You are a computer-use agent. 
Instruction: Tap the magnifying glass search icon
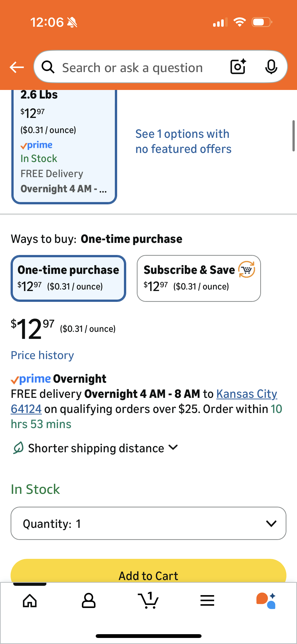pyautogui.click(x=48, y=67)
